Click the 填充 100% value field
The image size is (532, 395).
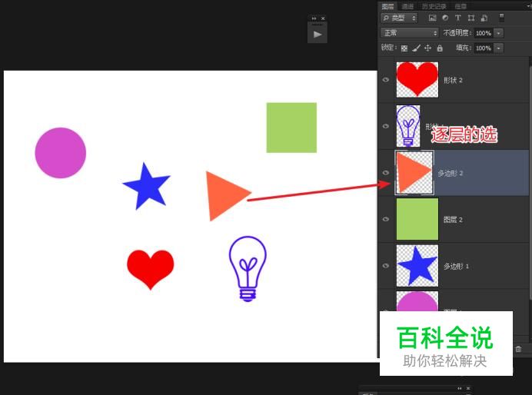[x=484, y=48]
